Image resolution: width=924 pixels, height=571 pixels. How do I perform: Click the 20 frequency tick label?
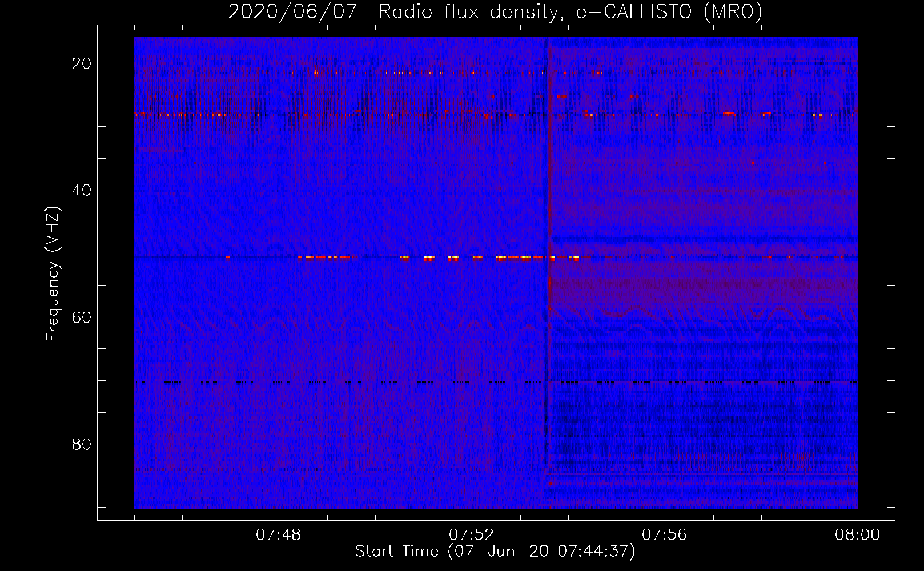click(82, 63)
